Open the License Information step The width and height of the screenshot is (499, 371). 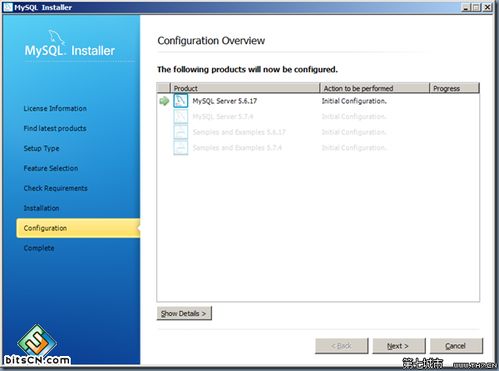click(55, 108)
